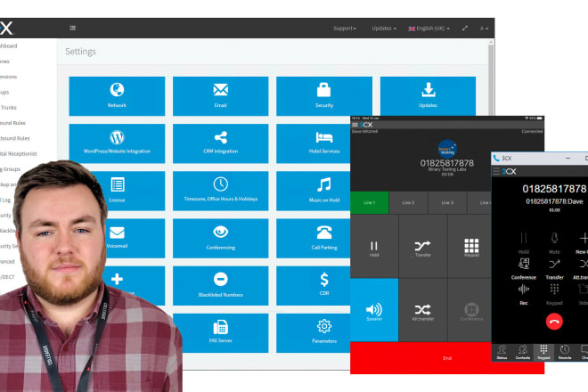Image resolution: width=588 pixels, height=392 pixels.
Task: Open hamburger menu in the tablet 3CX app
Action: pyautogui.click(x=355, y=125)
